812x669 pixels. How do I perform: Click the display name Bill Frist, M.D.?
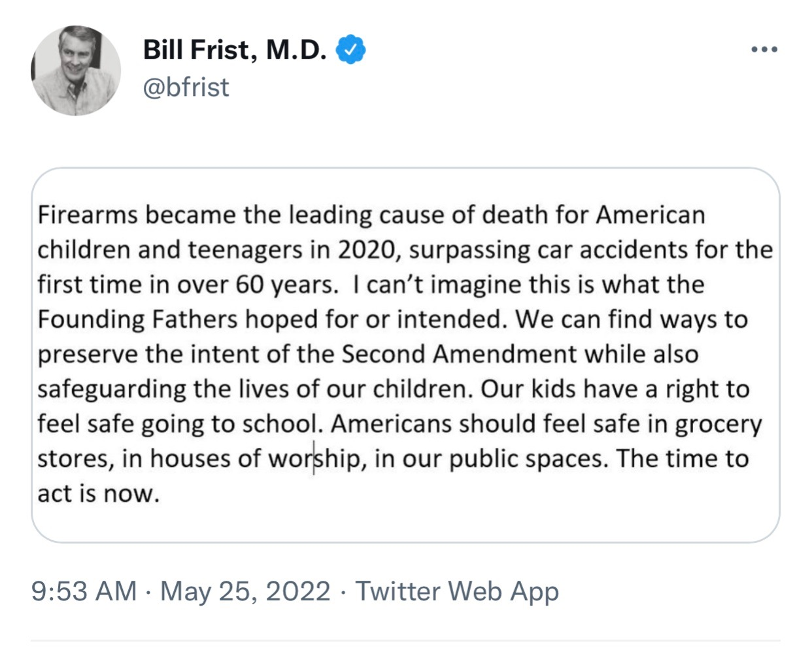(x=235, y=50)
